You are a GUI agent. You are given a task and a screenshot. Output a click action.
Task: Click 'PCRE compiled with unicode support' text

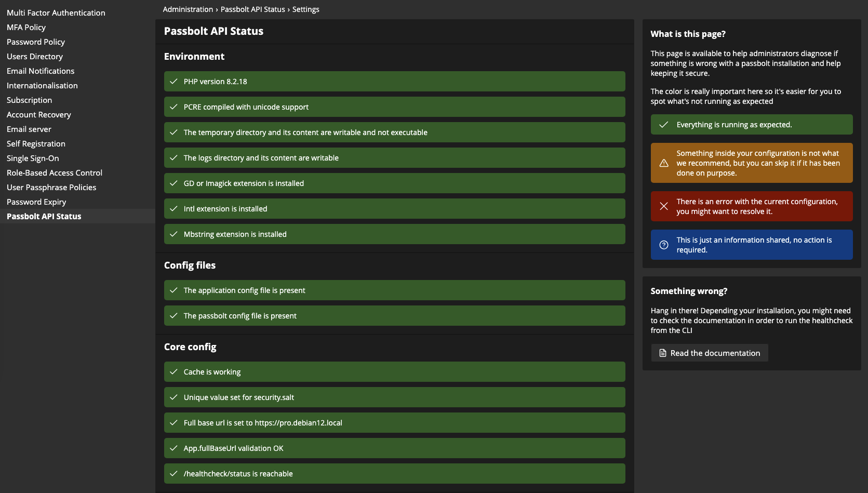coord(246,107)
